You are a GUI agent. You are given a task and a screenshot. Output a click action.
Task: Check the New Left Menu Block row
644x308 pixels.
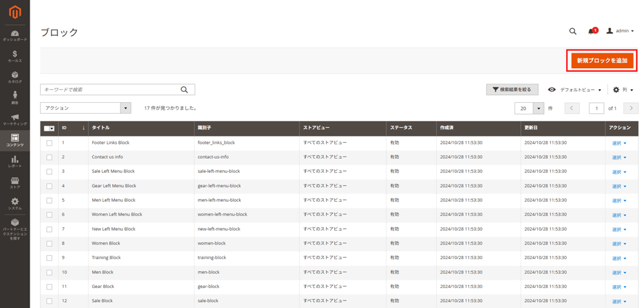click(x=50, y=230)
